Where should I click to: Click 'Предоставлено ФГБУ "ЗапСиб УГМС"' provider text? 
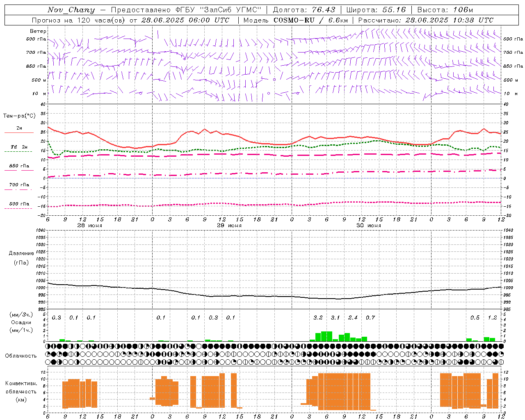pos(186,10)
